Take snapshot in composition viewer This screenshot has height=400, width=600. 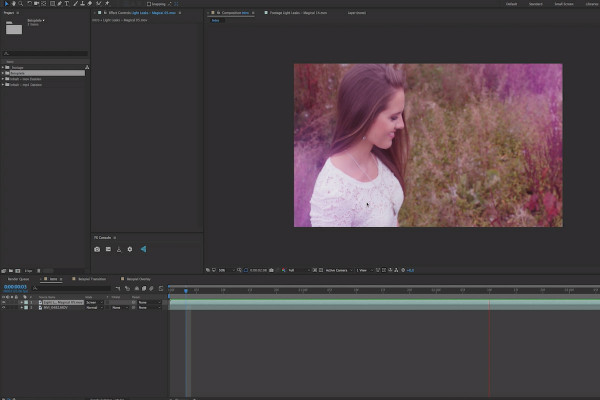click(x=271, y=270)
